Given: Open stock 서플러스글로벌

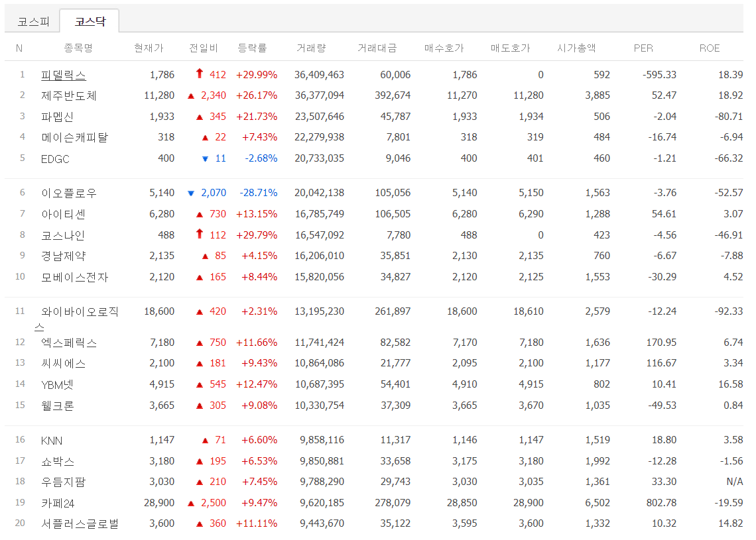Looking at the screenshot, I should [x=80, y=523].
